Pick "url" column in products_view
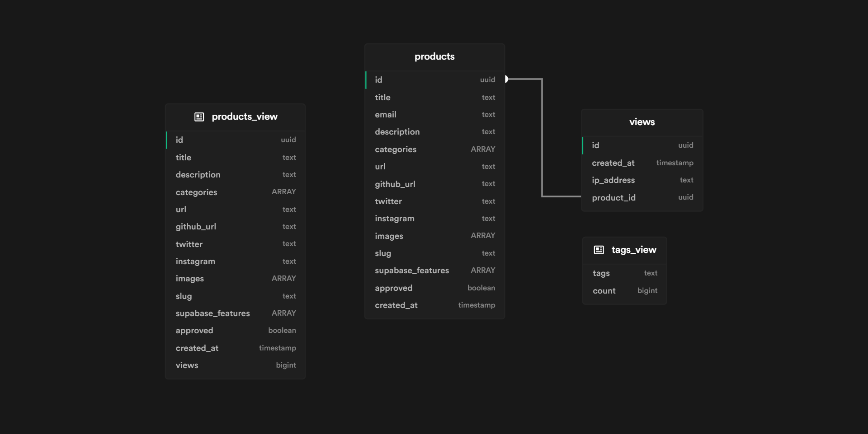The width and height of the screenshot is (868, 434). (235, 210)
